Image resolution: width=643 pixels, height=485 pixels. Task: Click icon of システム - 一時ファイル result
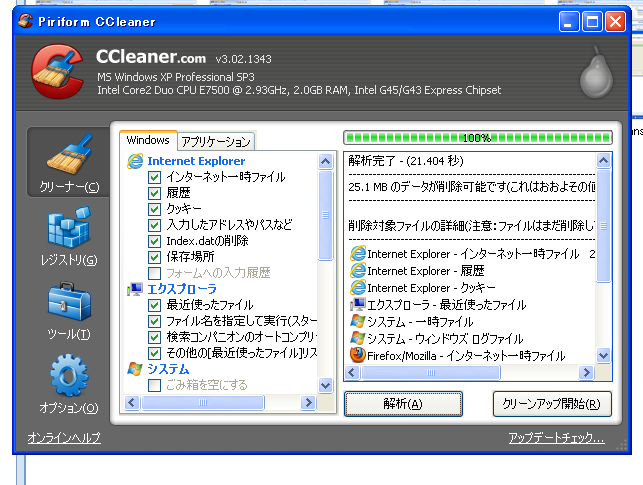tap(358, 321)
